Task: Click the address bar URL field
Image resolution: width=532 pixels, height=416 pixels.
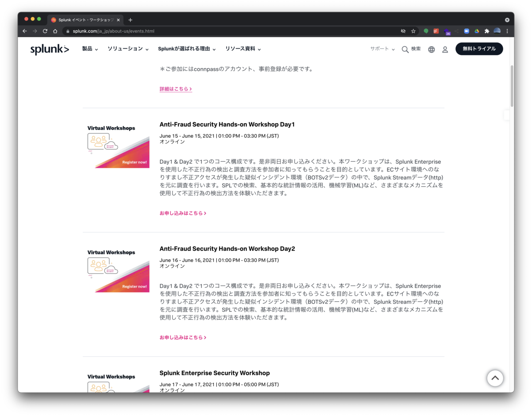Action: pyautogui.click(x=231, y=31)
